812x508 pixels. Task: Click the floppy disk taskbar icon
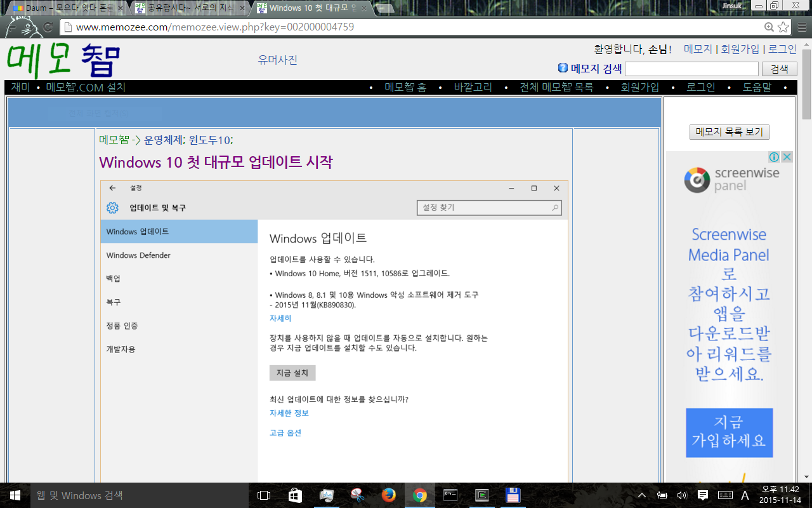pyautogui.click(x=513, y=495)
